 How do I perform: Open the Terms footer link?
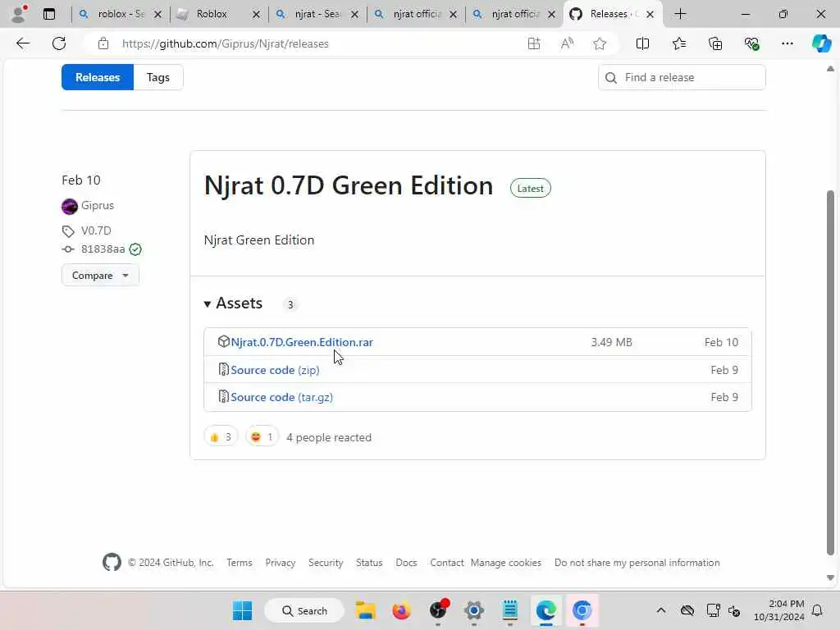click(239, 563)
